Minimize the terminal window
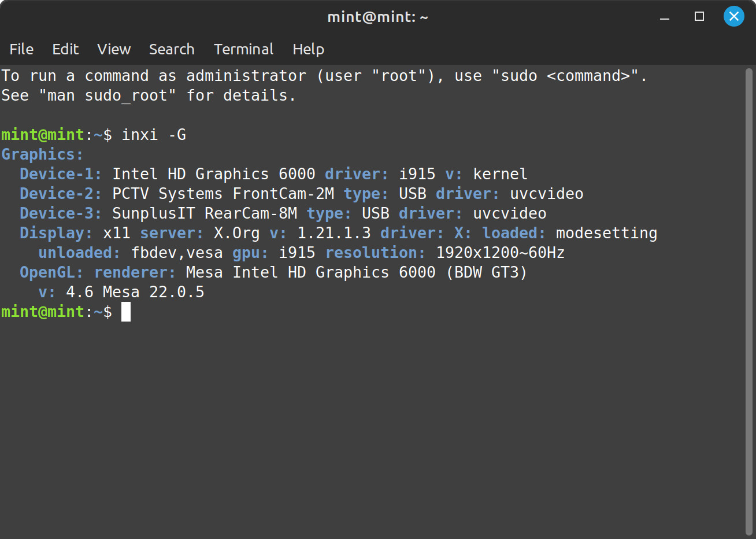This screenshot has width=756, height=539. point(665,17)
